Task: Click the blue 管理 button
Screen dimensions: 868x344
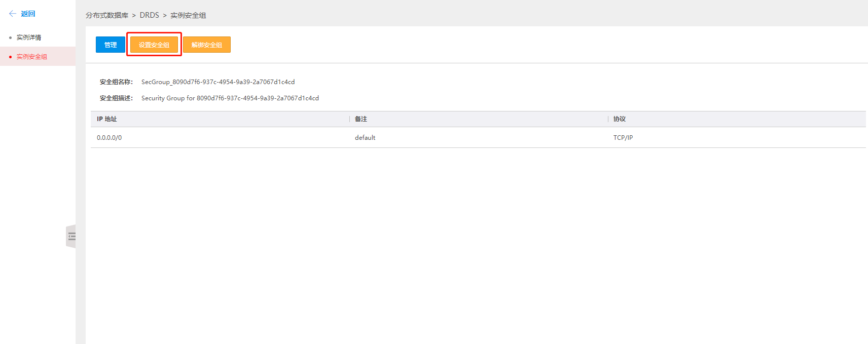Action: [111, 45]
